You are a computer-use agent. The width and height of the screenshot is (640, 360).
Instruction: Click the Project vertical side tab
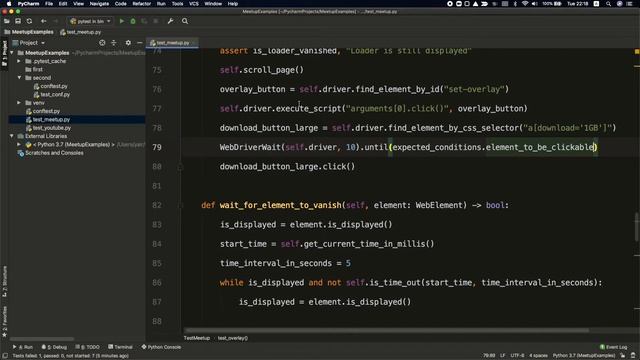coord(4,53)
